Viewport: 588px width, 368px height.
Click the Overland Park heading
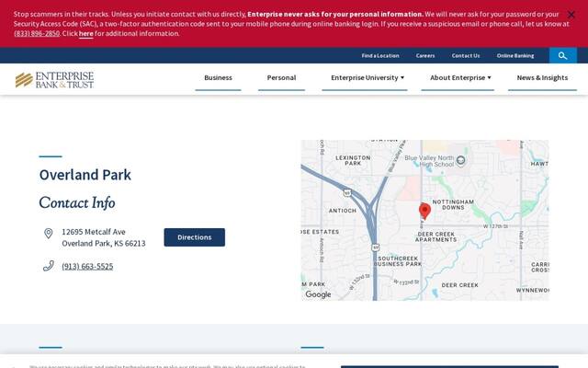(x=85, y=175)
